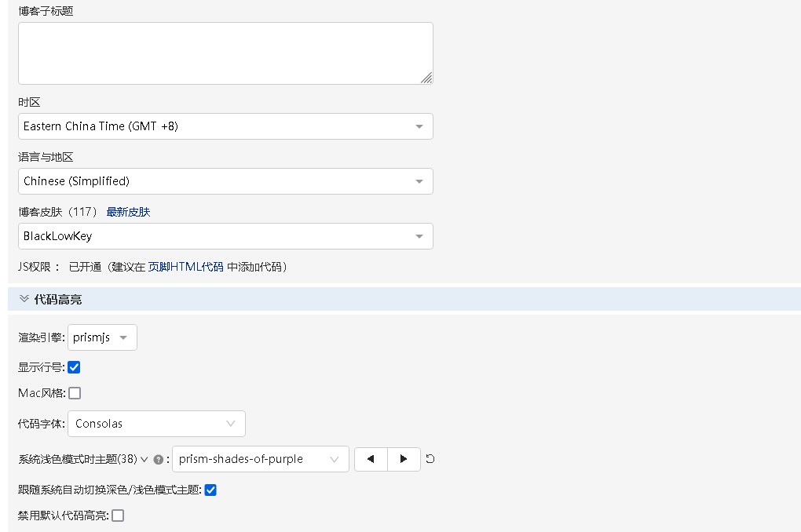Reset the code theme with the undo icon
The image size is (801, 532).
click(430, 459)
